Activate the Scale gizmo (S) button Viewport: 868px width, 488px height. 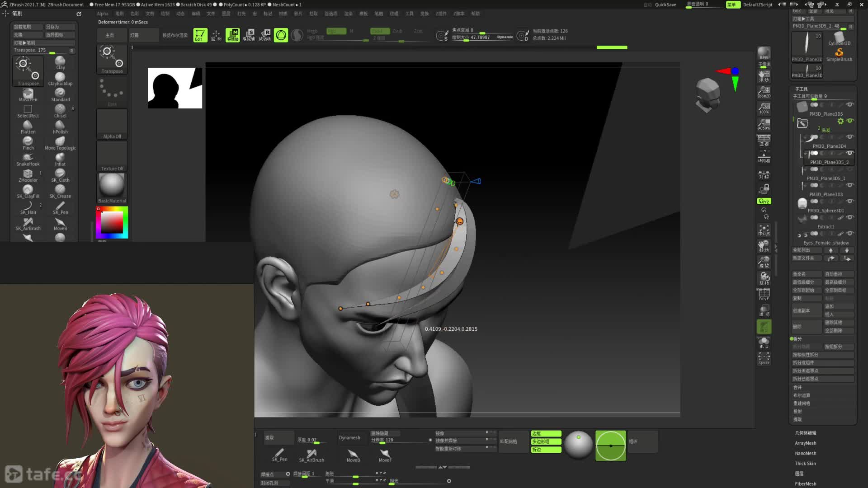249,35
